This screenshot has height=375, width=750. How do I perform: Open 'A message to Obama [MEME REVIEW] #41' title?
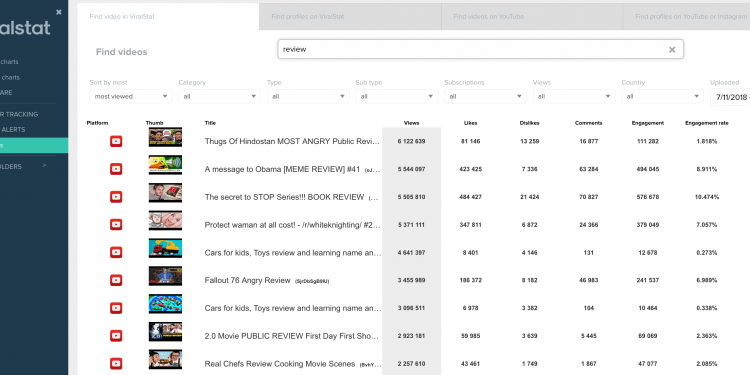tap(282, 169)
